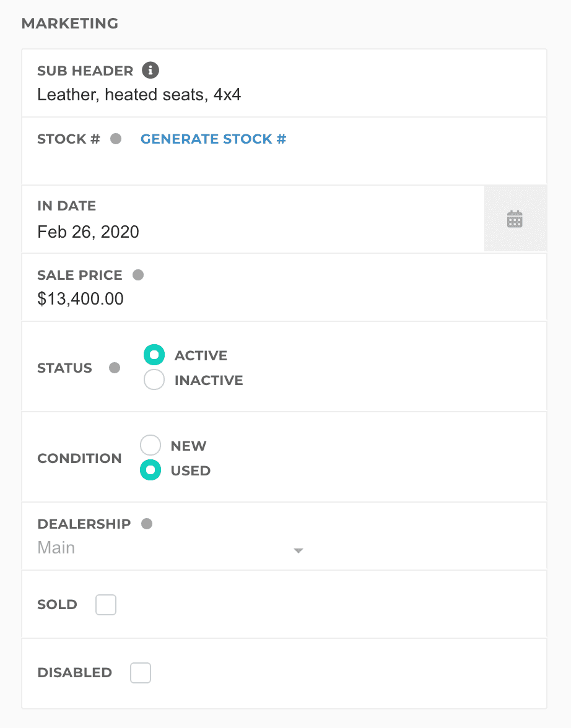The height and width of the screenshot is (728, 571).
Task: Tick the Disabled checkbox
Action: point(141,673)
